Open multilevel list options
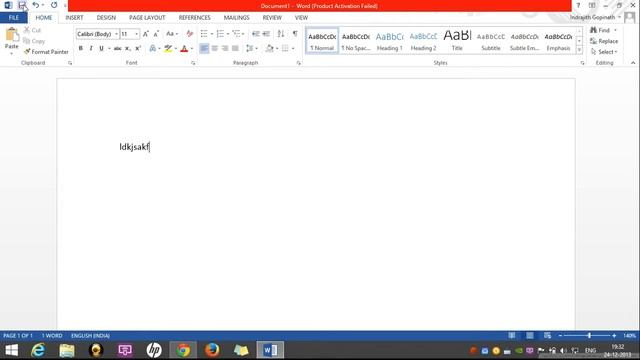Image resolution: width=640 pixels, height=360 pixels. point(238,34)
